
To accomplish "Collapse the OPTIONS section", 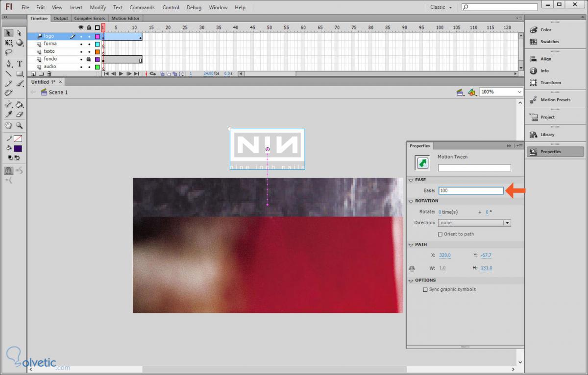I will click(x=411, y=280).
